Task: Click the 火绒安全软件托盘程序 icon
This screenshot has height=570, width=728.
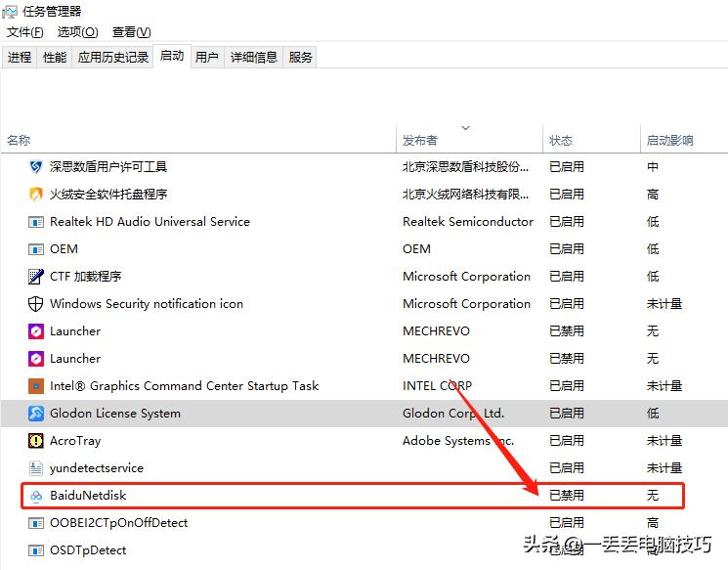Action: coord(36,195)
